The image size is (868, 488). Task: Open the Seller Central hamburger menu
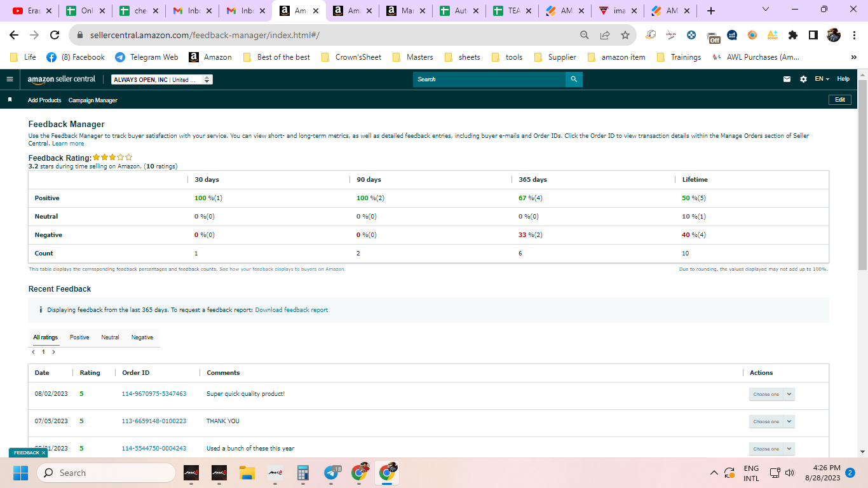[10, 79]
